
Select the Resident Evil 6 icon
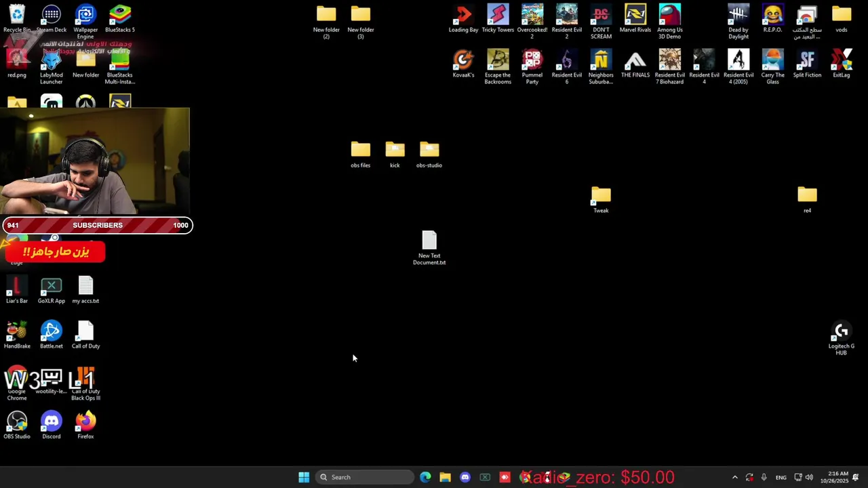[x=567, y=66]
